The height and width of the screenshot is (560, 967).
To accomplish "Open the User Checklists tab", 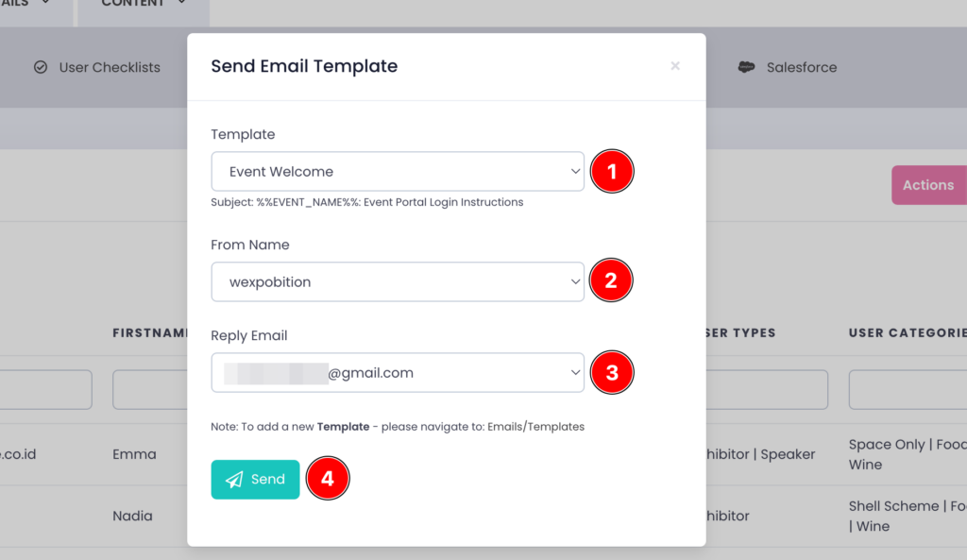I will coord(109,68).
